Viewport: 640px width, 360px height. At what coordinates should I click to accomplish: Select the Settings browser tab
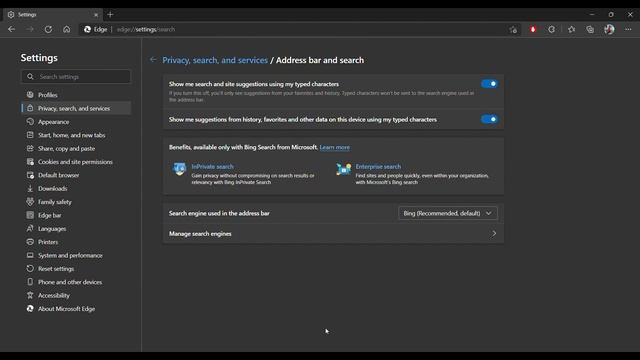52,15
